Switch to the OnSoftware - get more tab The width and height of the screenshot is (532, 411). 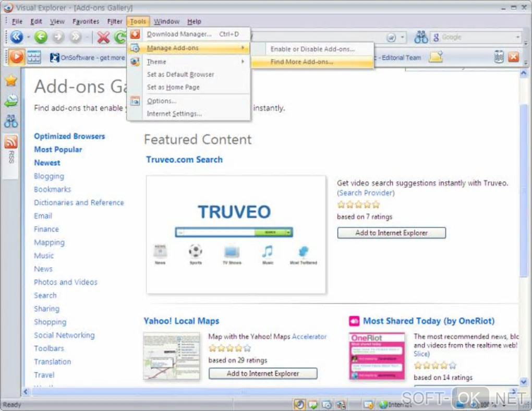click(88, 57)
